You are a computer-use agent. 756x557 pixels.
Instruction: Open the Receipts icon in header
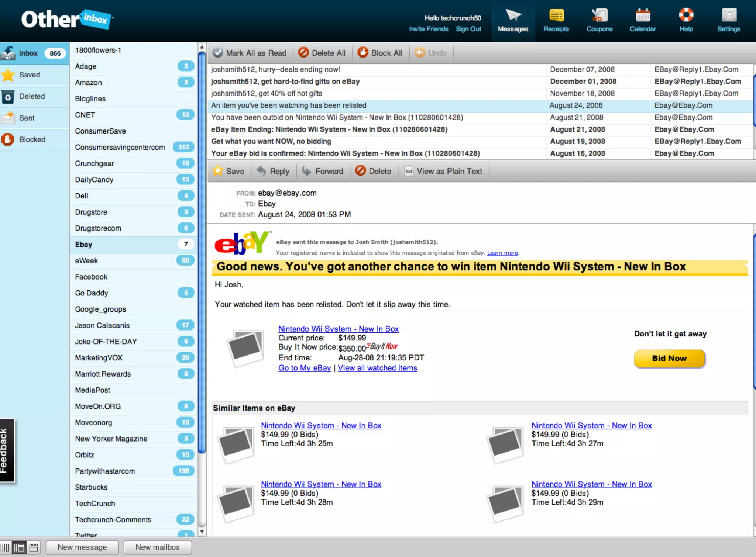click(556, 15)
